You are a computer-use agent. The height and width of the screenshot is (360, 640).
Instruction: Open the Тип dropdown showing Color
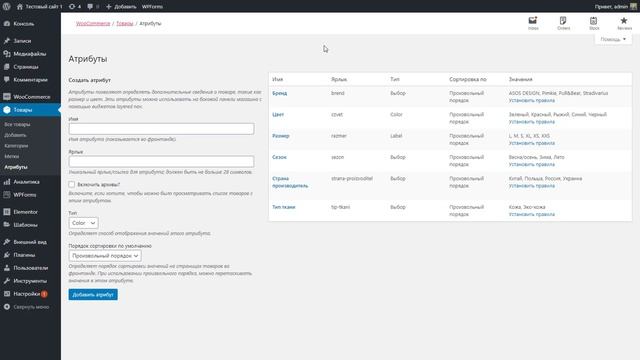(x=83, y=223)
